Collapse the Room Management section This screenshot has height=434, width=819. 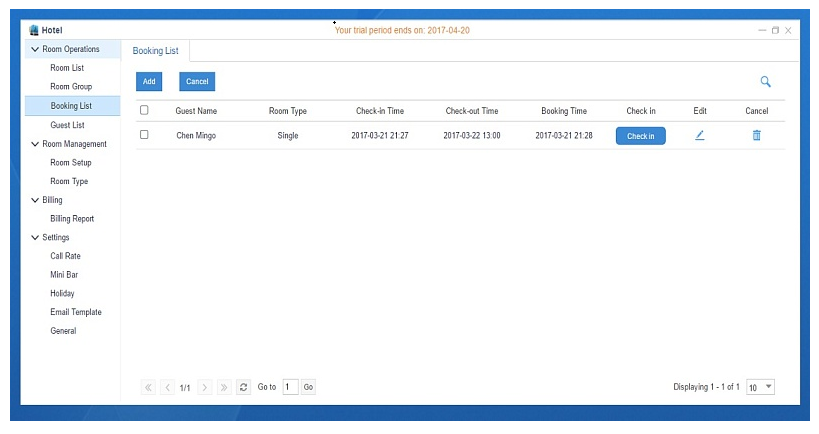(36, 144)
